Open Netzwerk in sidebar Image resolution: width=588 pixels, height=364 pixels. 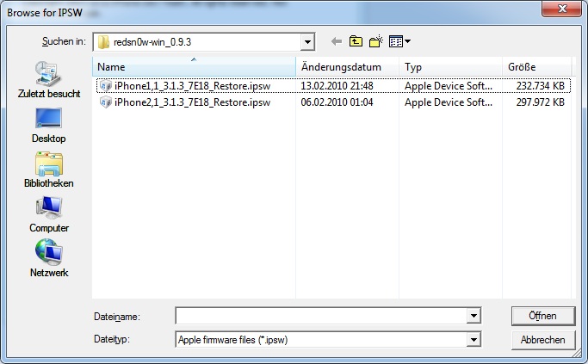coord(48,259)
